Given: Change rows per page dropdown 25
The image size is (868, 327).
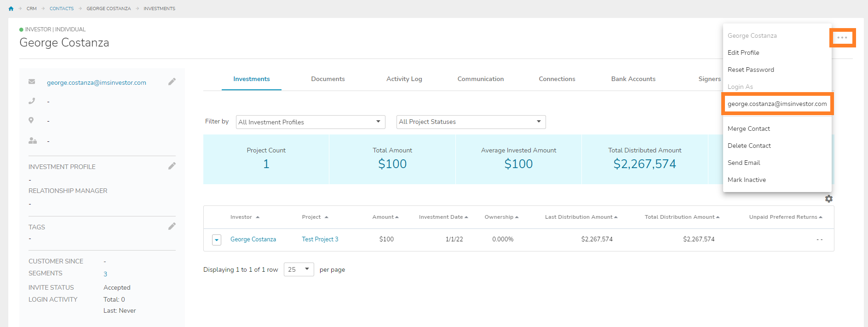Looking at the screenshot, I should [x=299, y=269].
